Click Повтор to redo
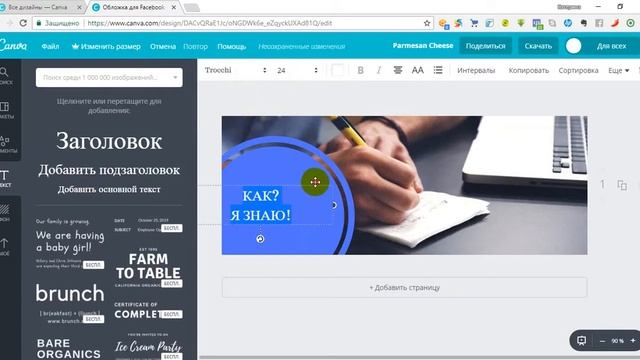Image resolution: width=640 pixels, height=360 pixels. click(x=195, y=47)
